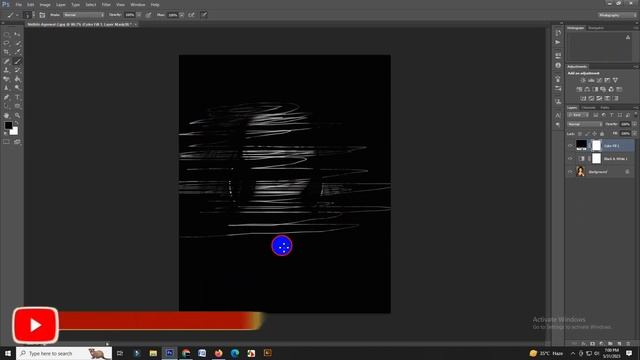Select the Paint Bucket tool
Viewport: 640px width, 360px height.
[x=17, y=79]
